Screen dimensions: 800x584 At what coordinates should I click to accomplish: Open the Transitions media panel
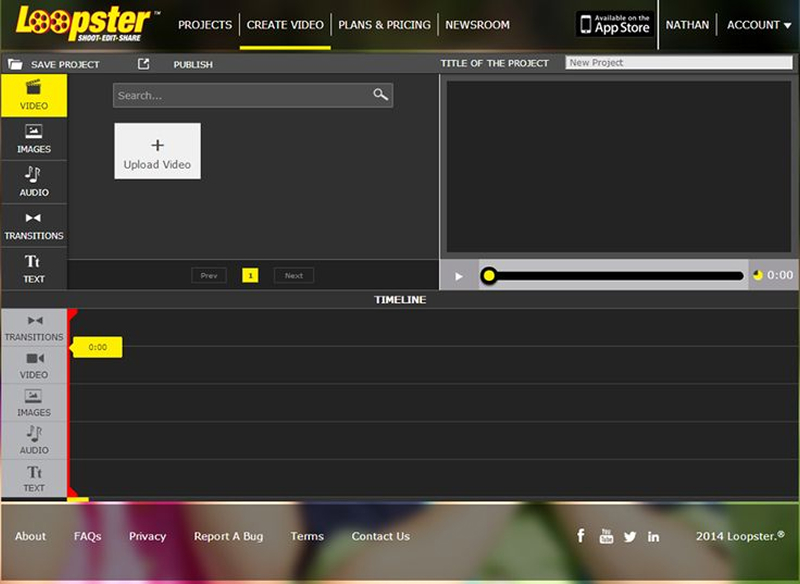click(x=34, y=225)
